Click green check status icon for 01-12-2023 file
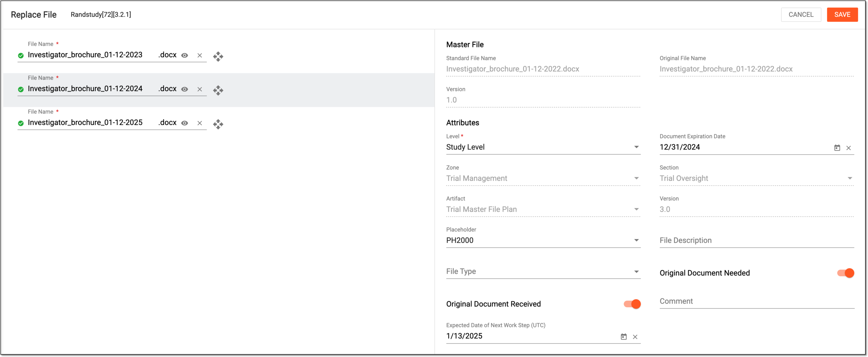Image resolution: width=868 pixels, height=357 pixels. pos(21,56)
